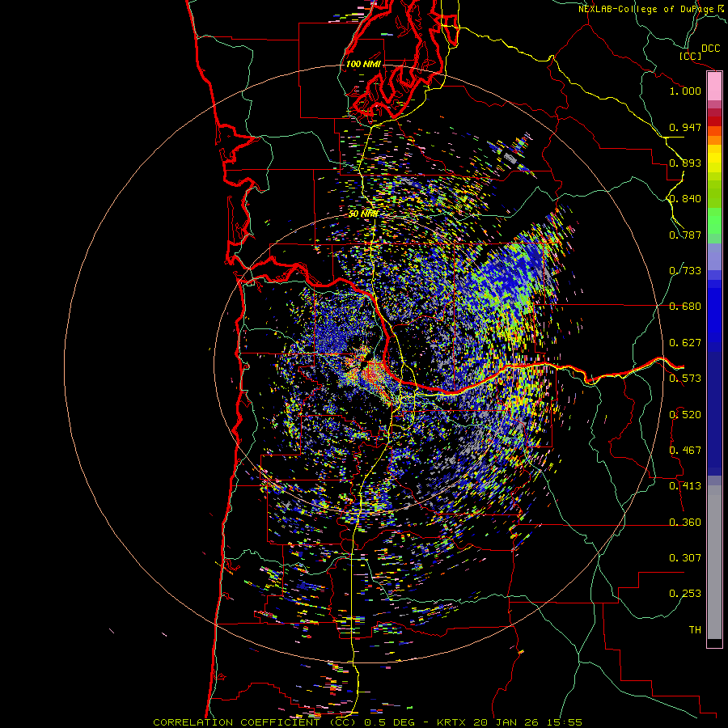The image size is (728, 728).
Task: Click the 0.680 color scale label
Action: point(685,307)
